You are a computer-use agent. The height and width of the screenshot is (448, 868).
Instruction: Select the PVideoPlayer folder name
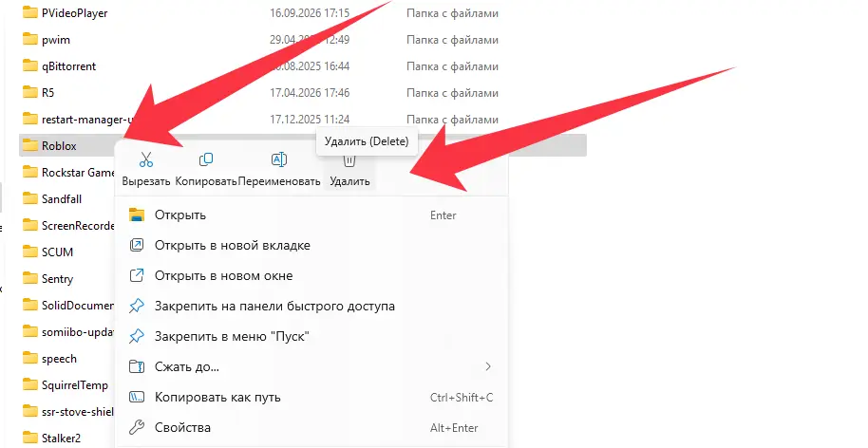click(75, 13)
